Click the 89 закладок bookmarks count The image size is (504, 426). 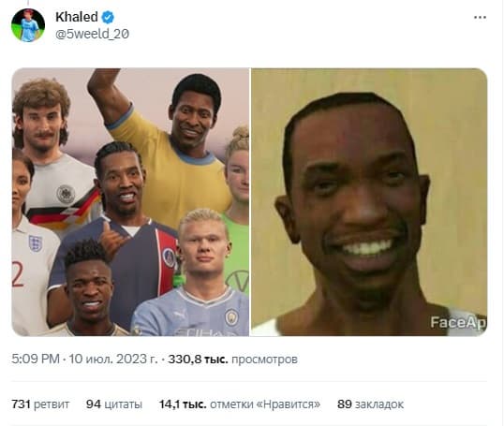(x=370, y=404)
